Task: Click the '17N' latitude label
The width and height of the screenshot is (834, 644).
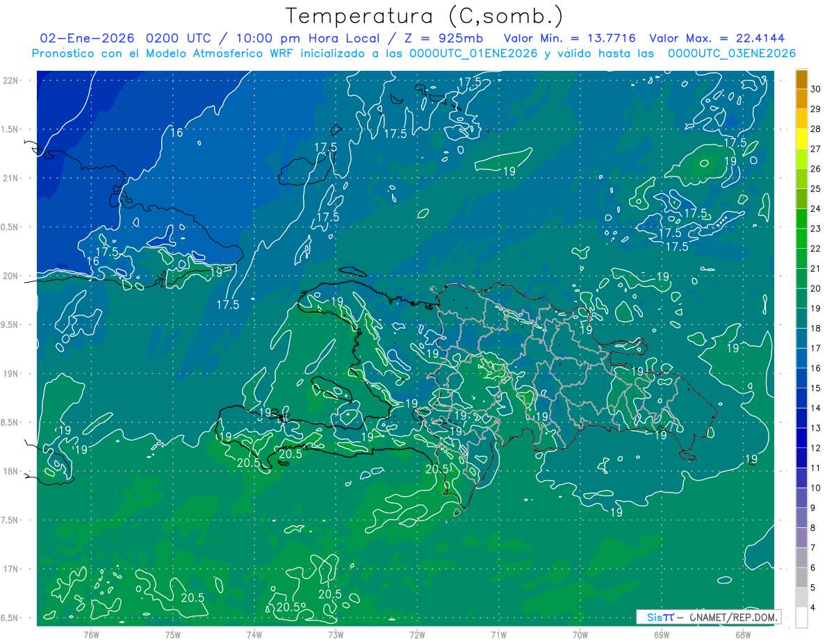Action: (x=11, y=569)
